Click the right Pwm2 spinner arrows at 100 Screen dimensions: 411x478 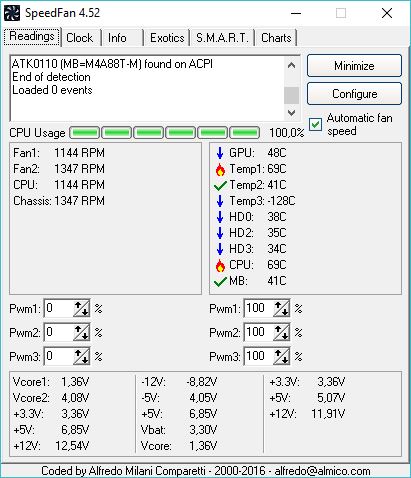tap(281, 332)
